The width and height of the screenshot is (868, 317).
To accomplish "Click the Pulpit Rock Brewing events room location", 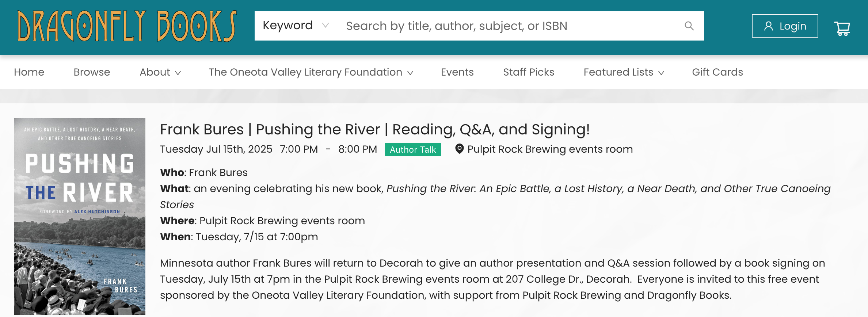I will (x=550, y=149).
